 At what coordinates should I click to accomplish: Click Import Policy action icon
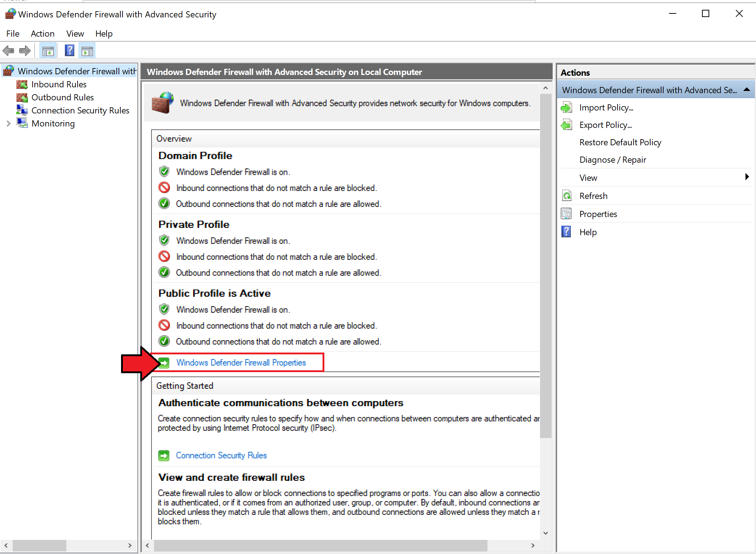[566, 108]
